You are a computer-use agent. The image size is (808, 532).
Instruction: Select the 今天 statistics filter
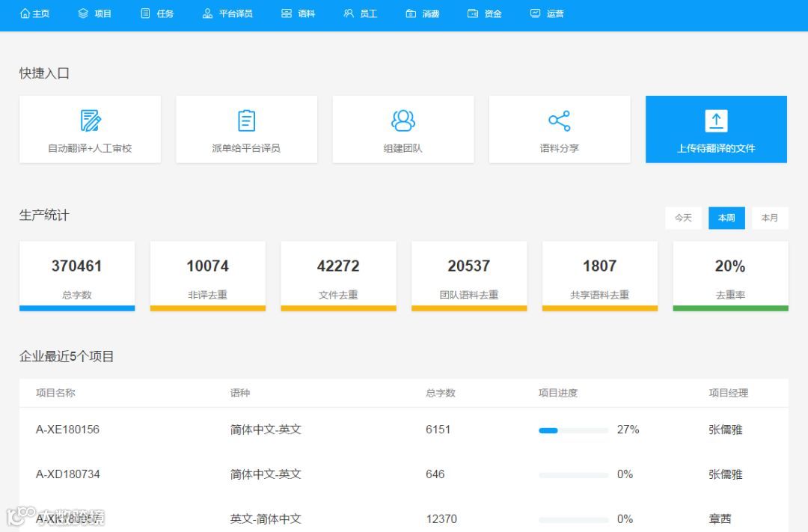coord(683,218)
